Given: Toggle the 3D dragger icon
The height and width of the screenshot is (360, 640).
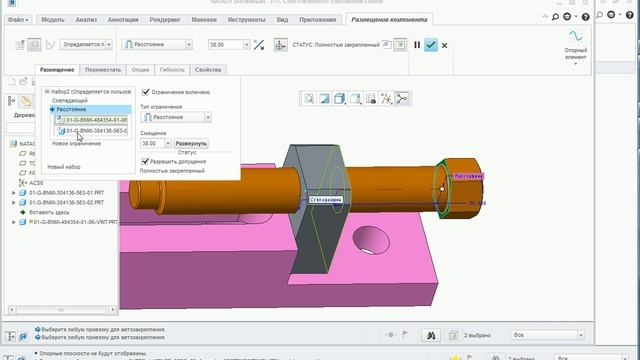Looking at the screenshot, I should pos(280,45).
